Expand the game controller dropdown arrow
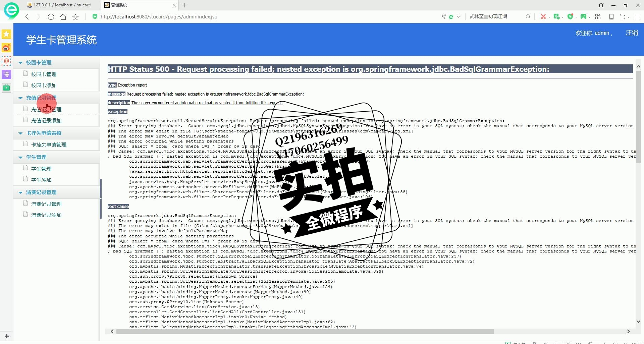644x344 pixels. [589, 17]
